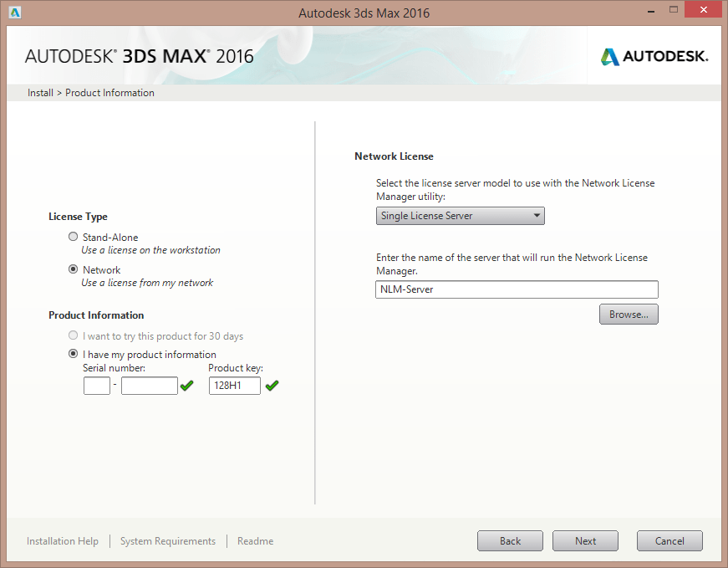Proceed by clicking Next
The height and width of the screenshot is (568, 728).
(585, 541)
